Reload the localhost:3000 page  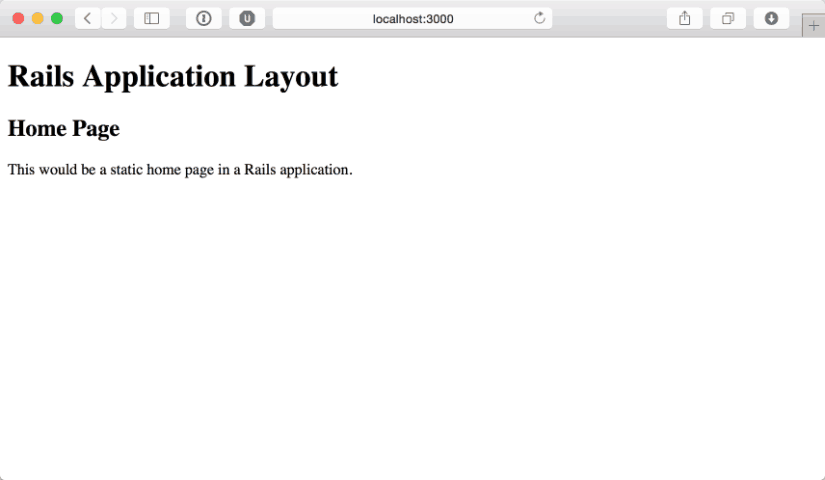(540, 18)
